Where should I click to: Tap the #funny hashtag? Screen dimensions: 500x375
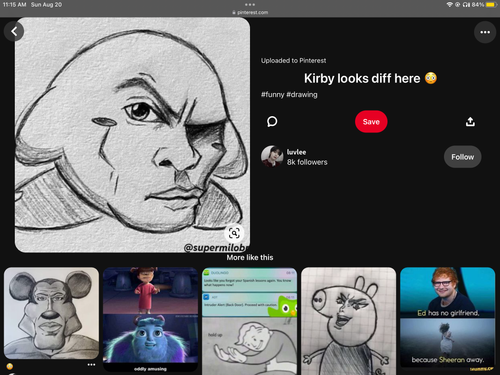pos(272,95)
